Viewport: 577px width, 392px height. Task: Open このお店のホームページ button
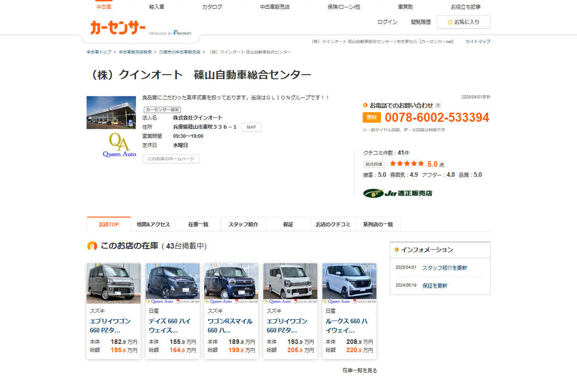pyautogui.click(x=171, y=159)
